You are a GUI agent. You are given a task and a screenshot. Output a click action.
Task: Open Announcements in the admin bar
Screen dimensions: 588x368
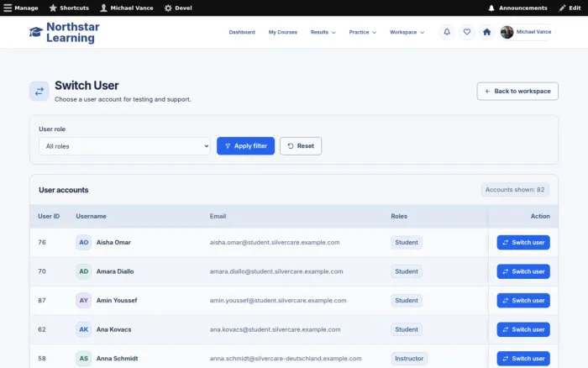pos(517,8)
